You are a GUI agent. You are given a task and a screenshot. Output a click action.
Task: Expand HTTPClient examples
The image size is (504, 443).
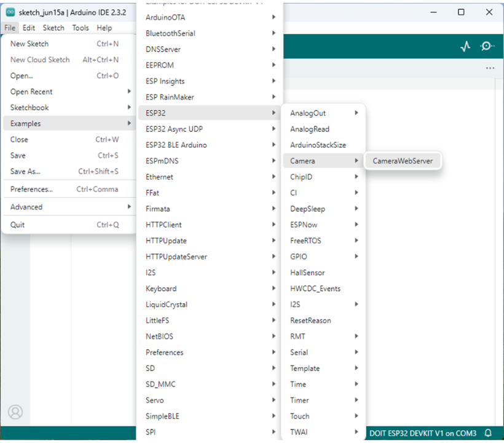210,225
